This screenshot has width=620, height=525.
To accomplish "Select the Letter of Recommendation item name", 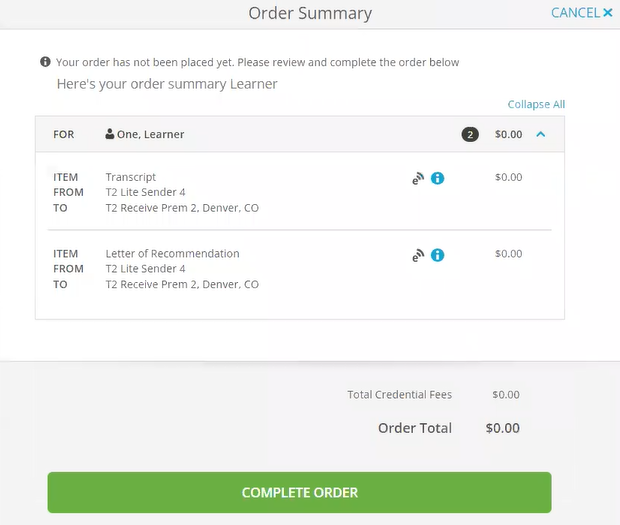I will click(x=172, y=254).
